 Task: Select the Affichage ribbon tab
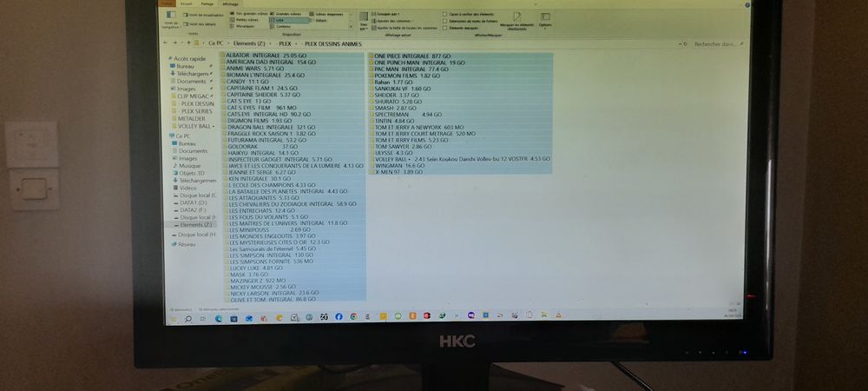(x=229, y=3)
